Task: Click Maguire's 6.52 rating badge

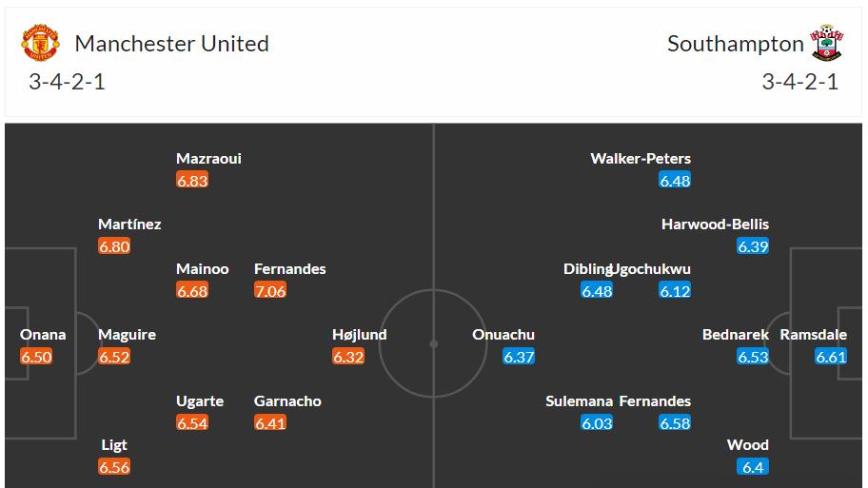Action: pos(114,357)
